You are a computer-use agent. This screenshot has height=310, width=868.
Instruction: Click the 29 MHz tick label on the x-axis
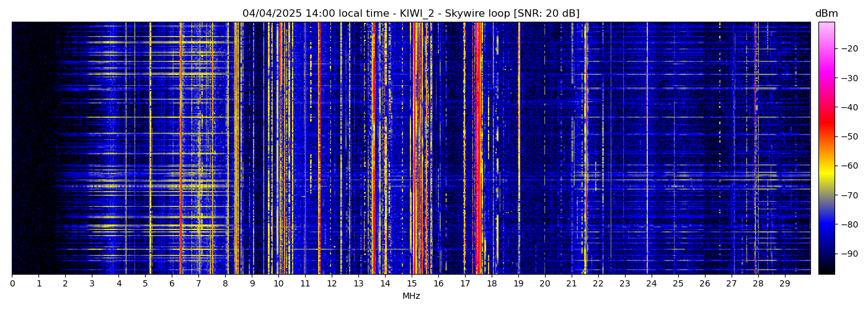point(784,283)
